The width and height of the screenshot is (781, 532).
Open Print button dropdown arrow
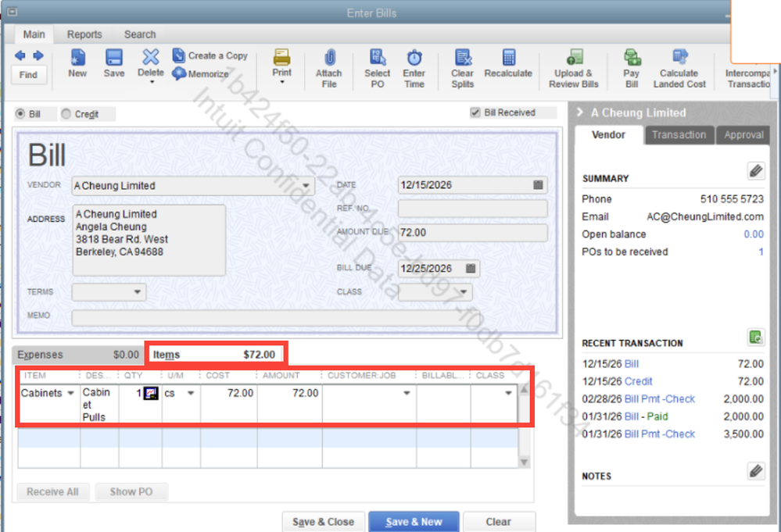(282, 82)
